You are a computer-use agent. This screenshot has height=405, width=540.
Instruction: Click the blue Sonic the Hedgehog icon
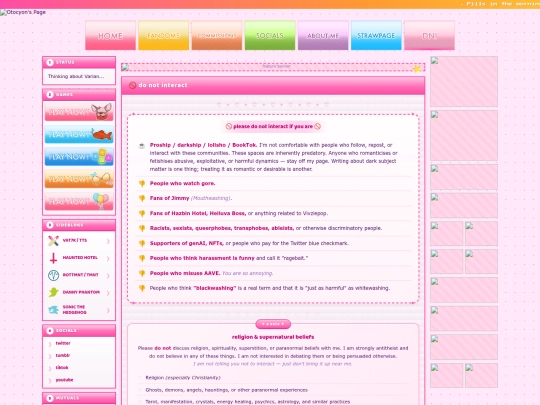tap(53, 310)
